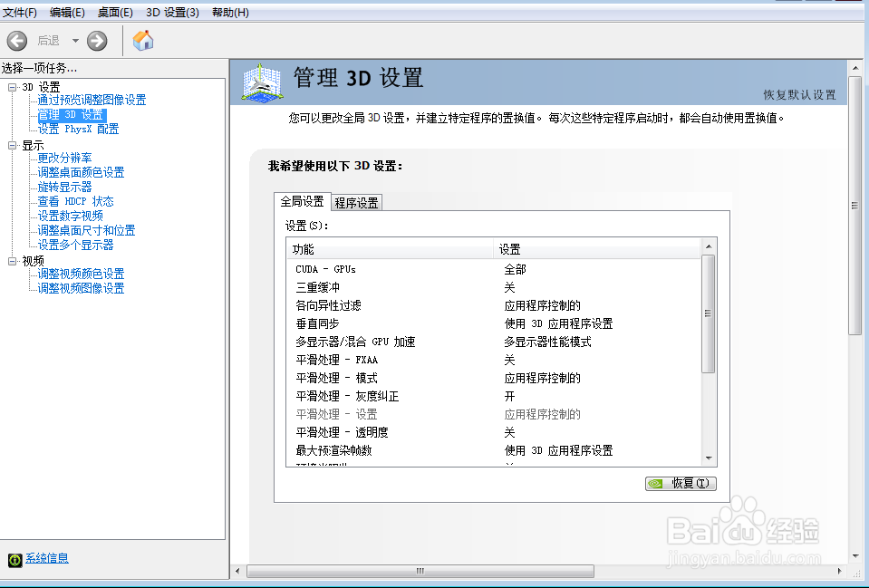The height and width of the screenshot is (588, 869).
Task: Open the 桌面(E) menu
Action: (x=115, y=12)
